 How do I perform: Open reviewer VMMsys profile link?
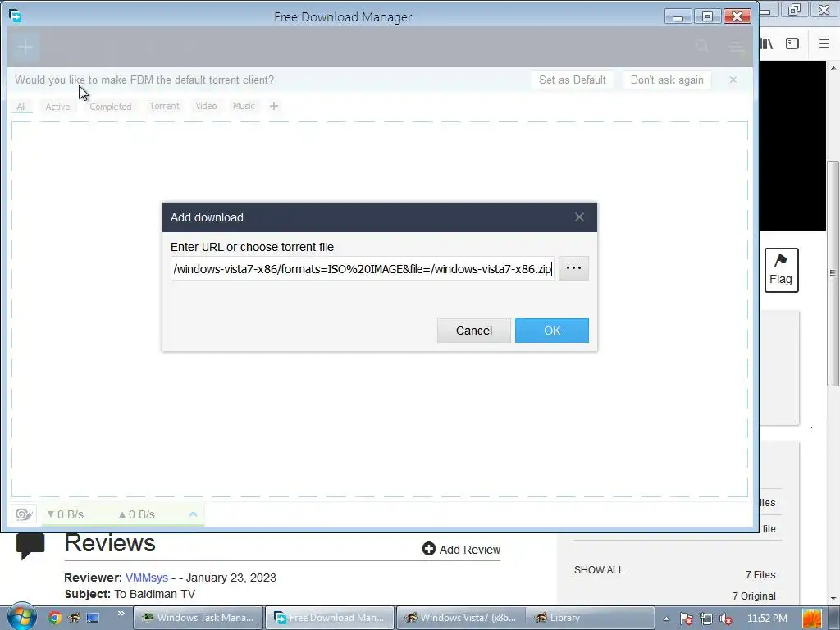pos(147,577)
